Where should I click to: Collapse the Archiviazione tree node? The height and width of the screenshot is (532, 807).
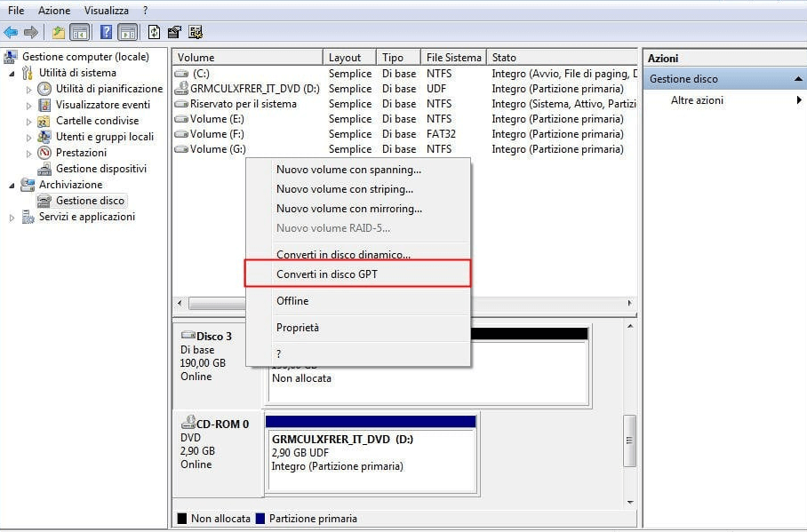12,186
